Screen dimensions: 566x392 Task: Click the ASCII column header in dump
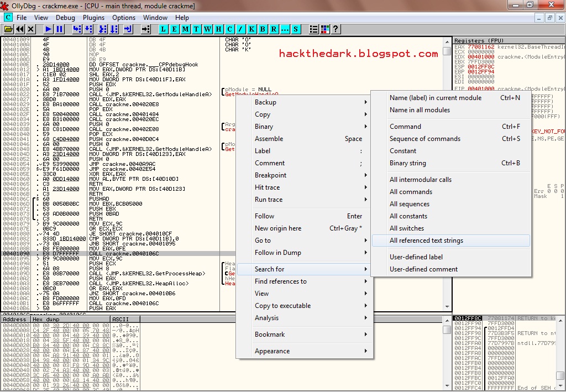[x=125, y=319]
